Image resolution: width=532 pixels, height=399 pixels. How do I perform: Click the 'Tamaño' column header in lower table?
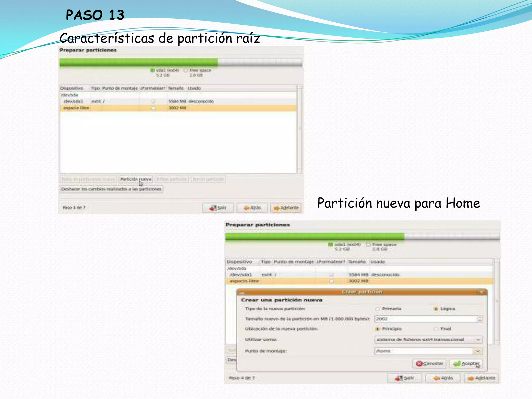click(357, 262)
